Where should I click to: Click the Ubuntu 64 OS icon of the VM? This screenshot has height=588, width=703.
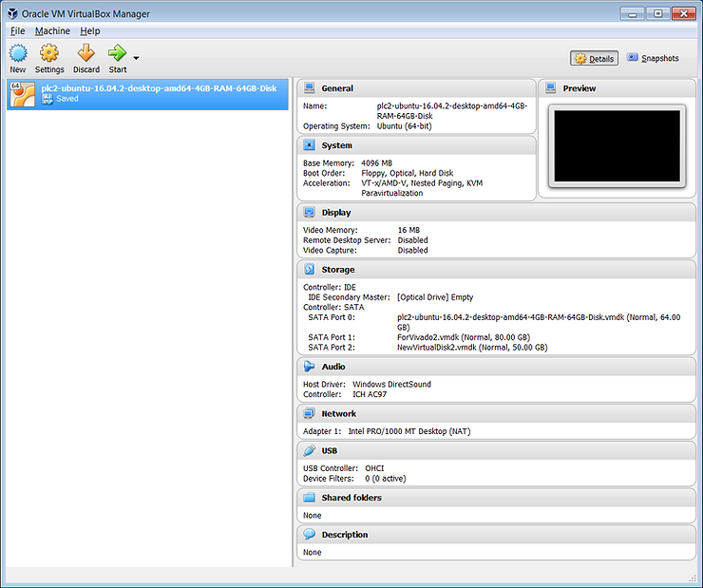pyautogui.click(x=23, y=94)
